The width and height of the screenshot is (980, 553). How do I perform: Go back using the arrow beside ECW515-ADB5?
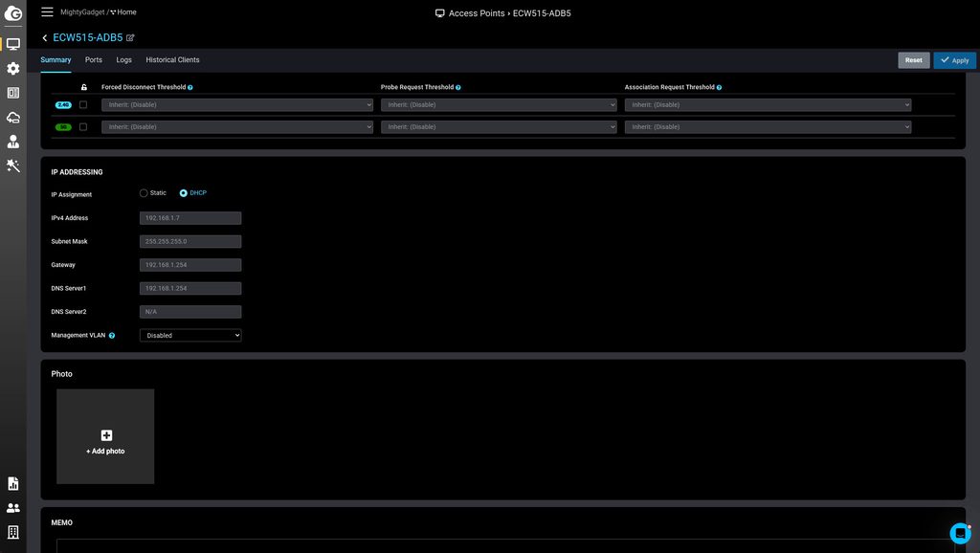(44, 38)
